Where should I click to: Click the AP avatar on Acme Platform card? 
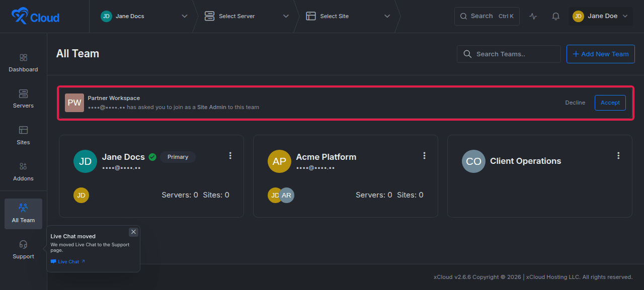[x=279, y=161]
